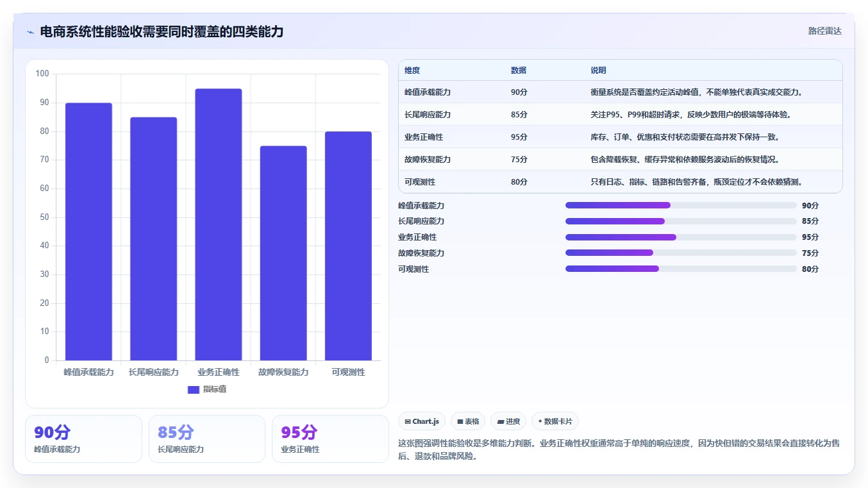Screen dimensions: 868x488
Task: Click the description starting 包含降载恢复
Action: coord(685,159)
